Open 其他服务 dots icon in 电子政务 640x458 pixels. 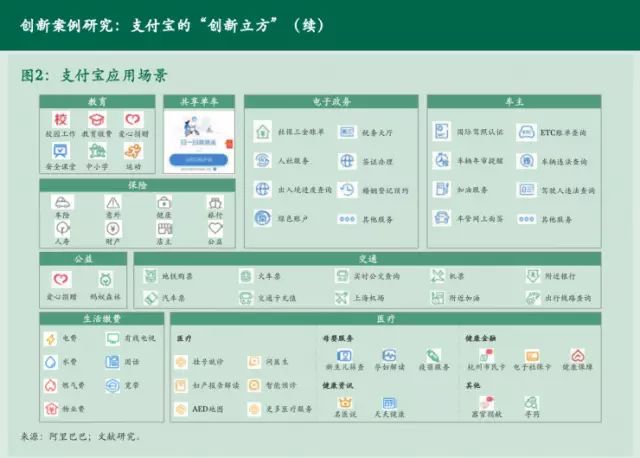click(347, 219)
